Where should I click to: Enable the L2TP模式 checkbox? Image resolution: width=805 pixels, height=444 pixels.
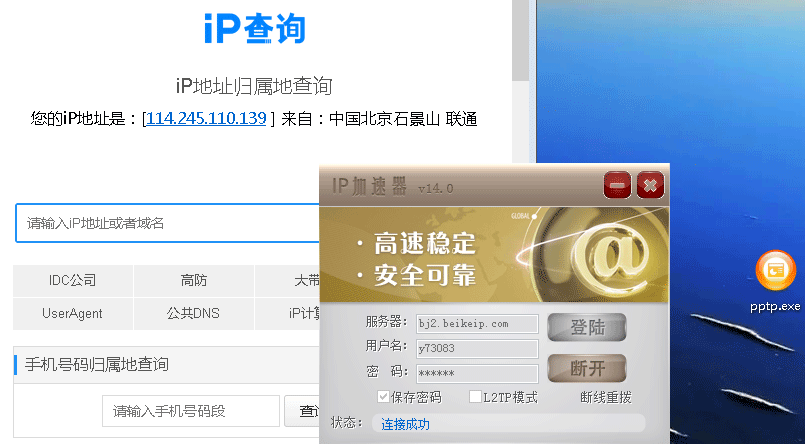click(475, 397)
